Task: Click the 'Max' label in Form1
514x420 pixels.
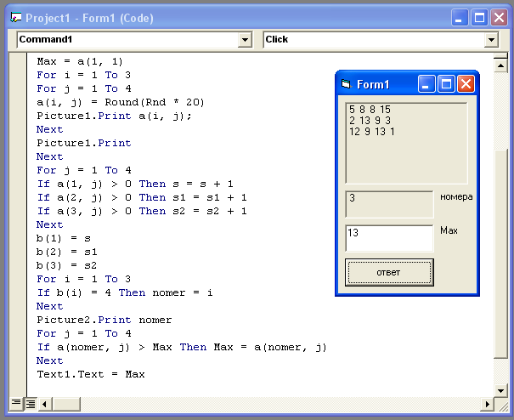Action: (x=449, y=230)
